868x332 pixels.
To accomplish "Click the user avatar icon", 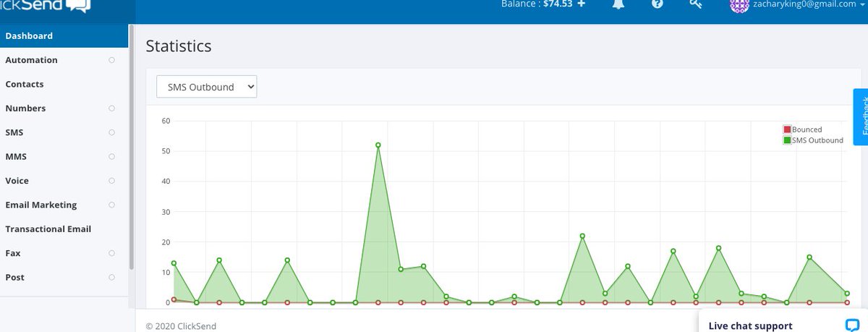I will (739, 4).
